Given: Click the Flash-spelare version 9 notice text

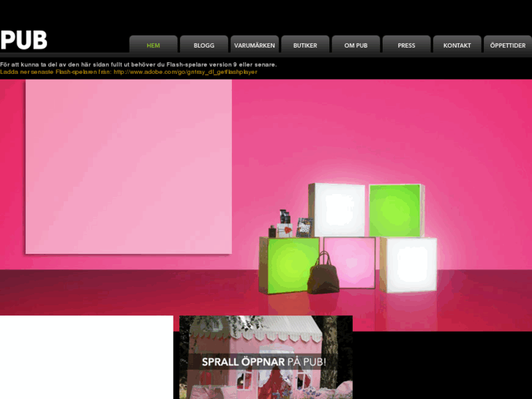Looking at the screenshot, I should click(x=138, y=64).
